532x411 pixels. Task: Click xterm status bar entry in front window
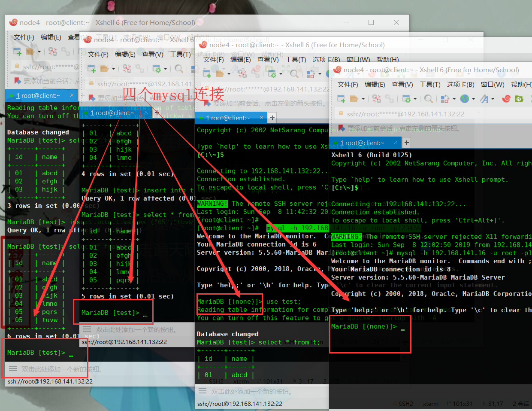(x=430, y=404)
